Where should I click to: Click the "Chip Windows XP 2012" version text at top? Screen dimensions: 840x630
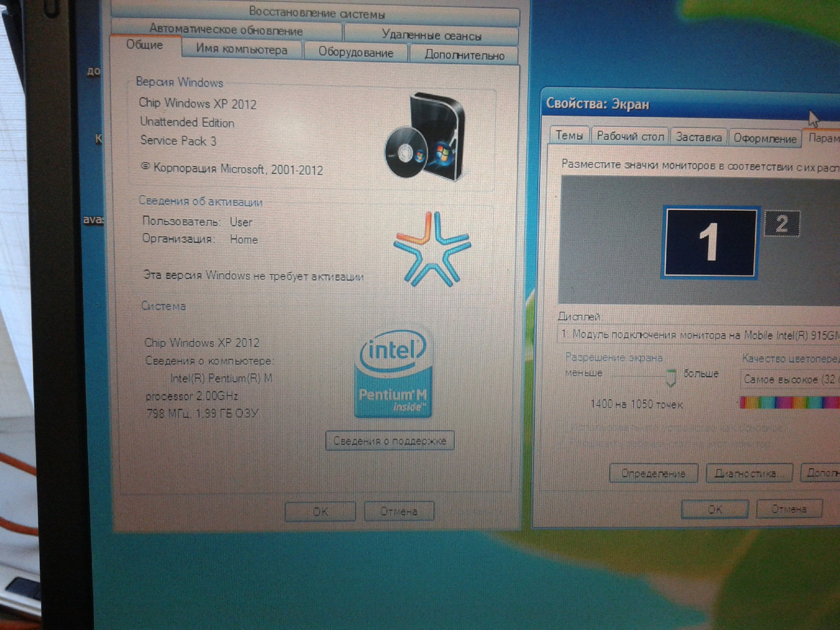[198, 103]
